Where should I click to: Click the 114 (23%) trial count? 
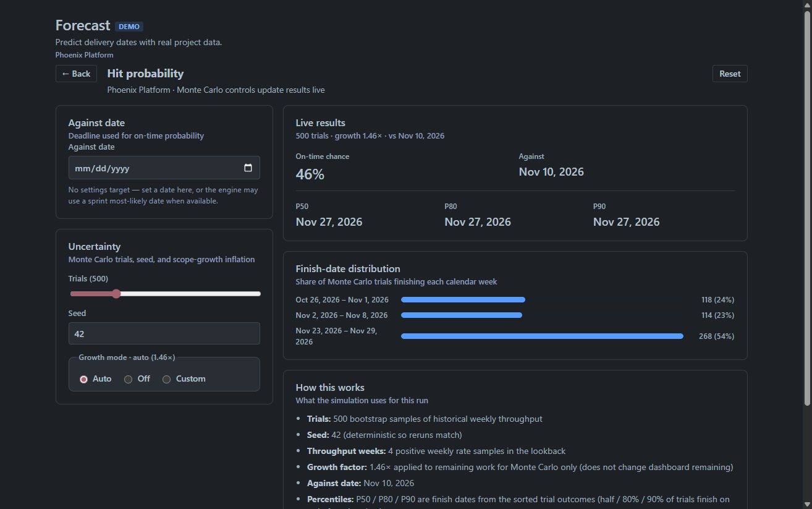click(718, 315)
